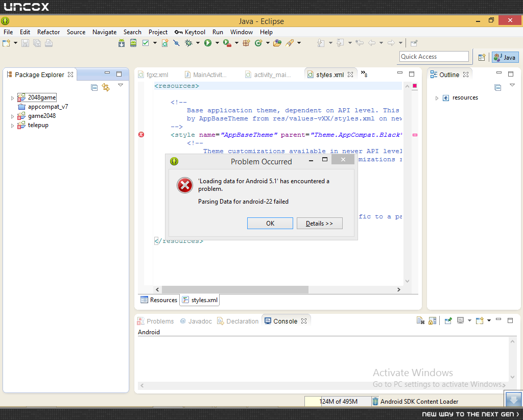The height and width of the screenshot is (420, 523).
Task: Click the red overview ruler error marker
Action: coord(415,135)
